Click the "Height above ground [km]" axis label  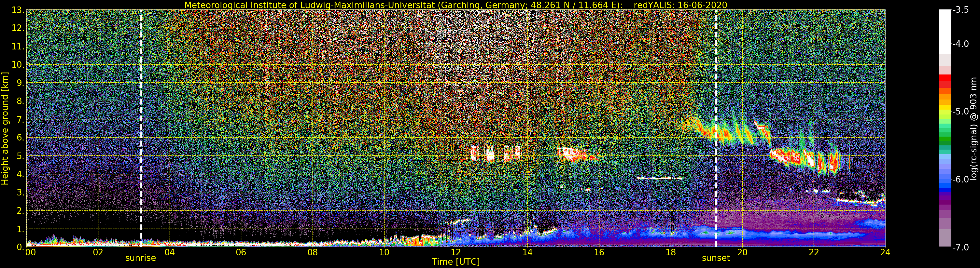5,128
